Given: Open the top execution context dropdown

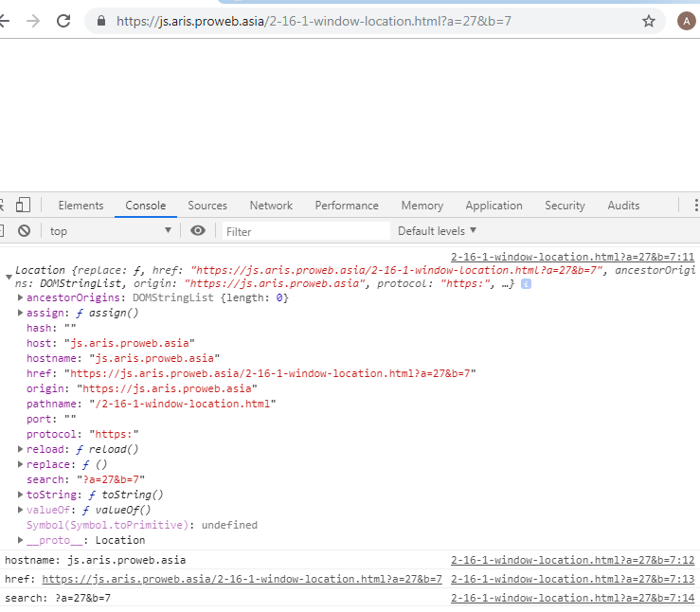Looking at the screenshot, I should pos(110,231).
